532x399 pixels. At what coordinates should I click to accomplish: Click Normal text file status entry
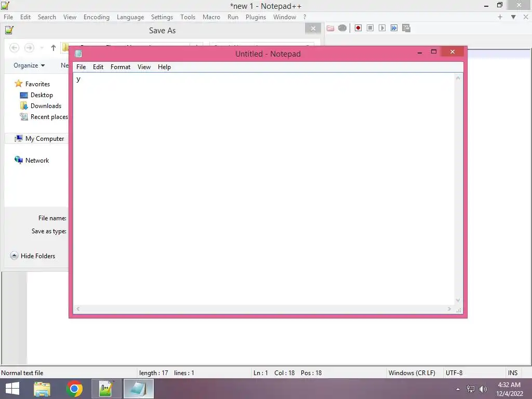coord(22,373)
